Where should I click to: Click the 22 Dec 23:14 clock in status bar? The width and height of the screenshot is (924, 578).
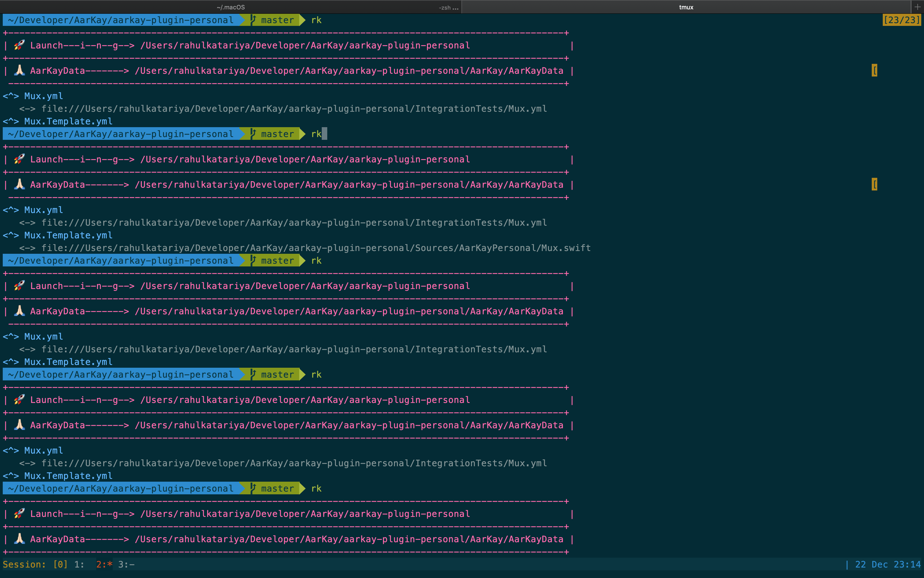click(888, 564)
